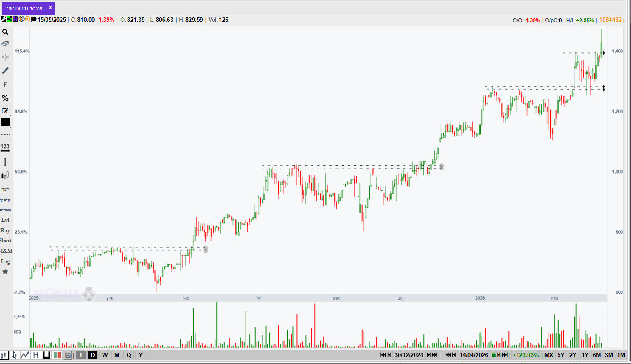This screenshot has height=364, width=631.
Task: Close the purple chart tab
Action: (51, 8)
